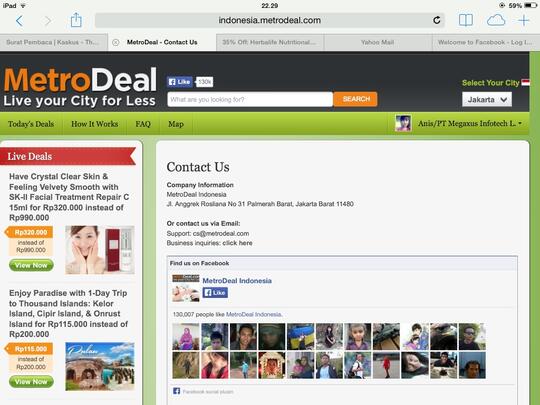Image resolution: width=540 pixels, height=405 pixels.
Task: Expand the Anis/PT Megaxus Infotech account menu
Action: 470,123
